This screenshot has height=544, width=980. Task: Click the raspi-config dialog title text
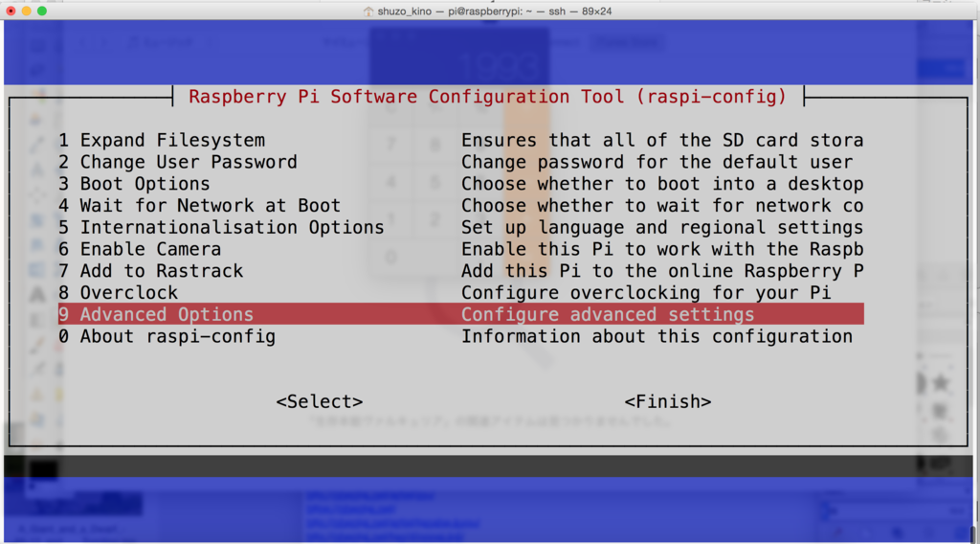point(487,97)
